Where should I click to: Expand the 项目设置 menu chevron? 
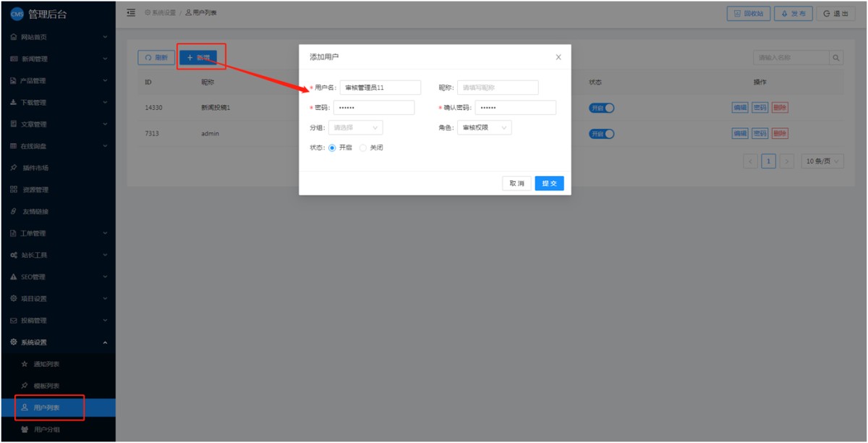[x=105, y=298]
